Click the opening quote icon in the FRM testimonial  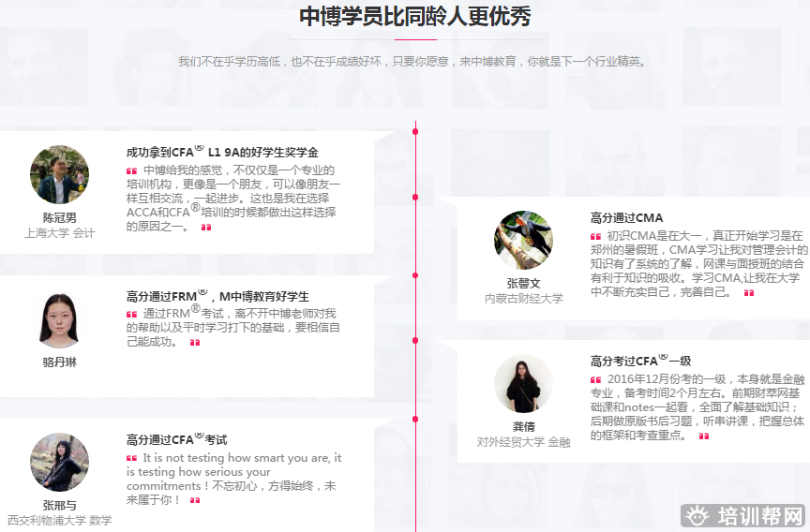132,314
